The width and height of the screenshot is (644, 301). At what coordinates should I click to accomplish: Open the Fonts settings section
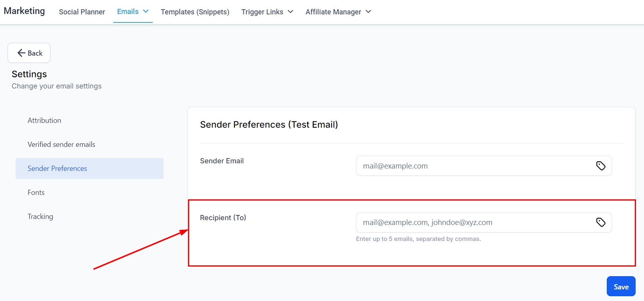click(36, 193)
